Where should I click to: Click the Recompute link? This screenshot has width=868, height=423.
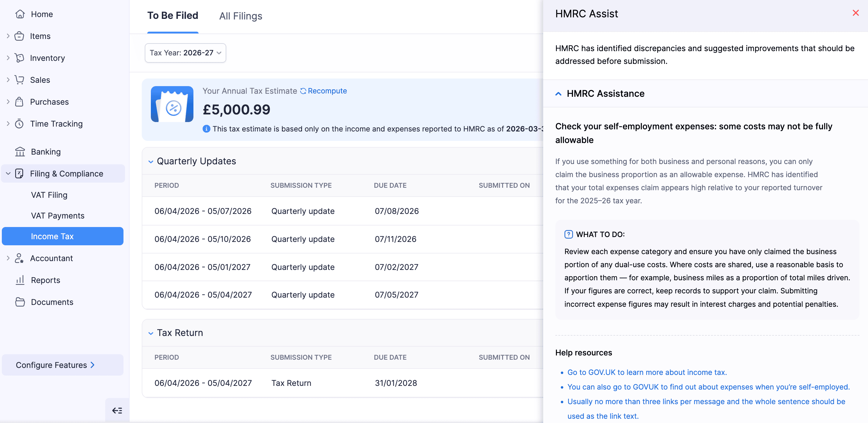tap(327, 91)
